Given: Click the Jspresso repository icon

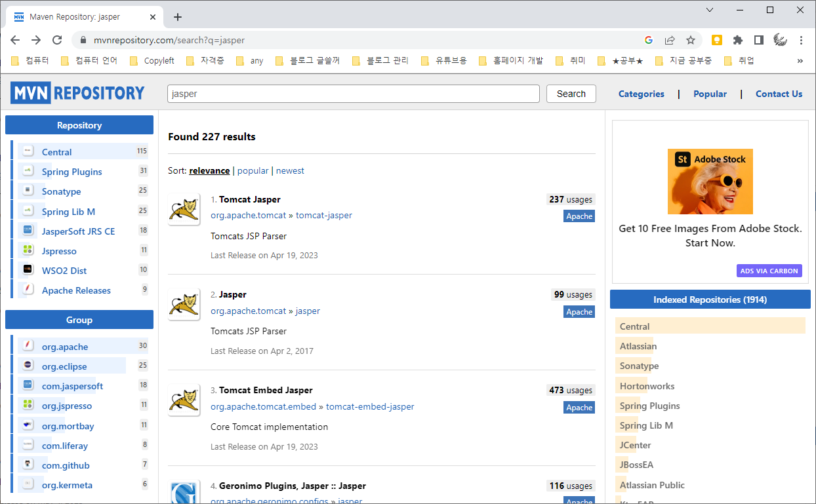Looking at the screenshot, I should 28,250.
